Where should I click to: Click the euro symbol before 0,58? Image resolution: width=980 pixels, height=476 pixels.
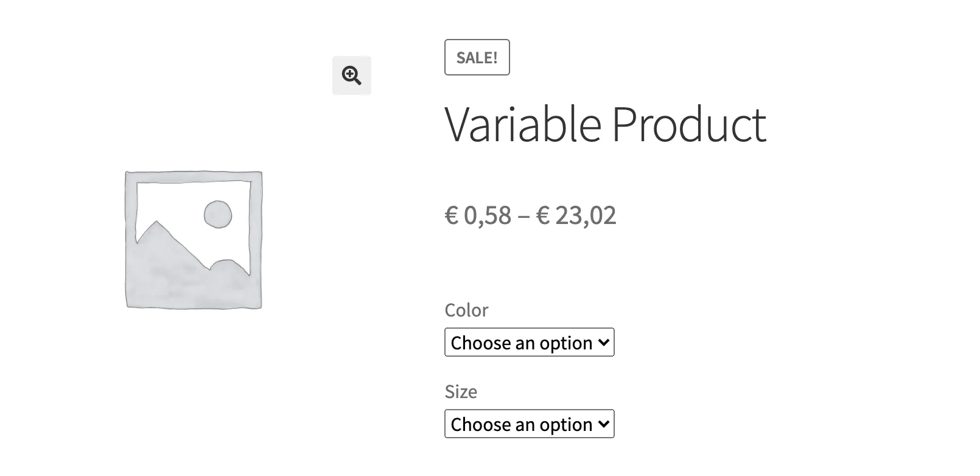451,215
